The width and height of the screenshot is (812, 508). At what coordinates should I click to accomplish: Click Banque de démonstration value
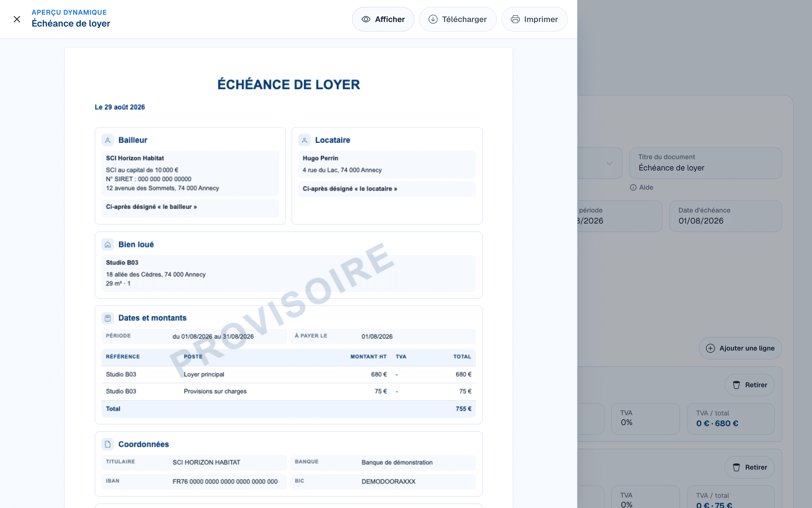coord(397,463)
